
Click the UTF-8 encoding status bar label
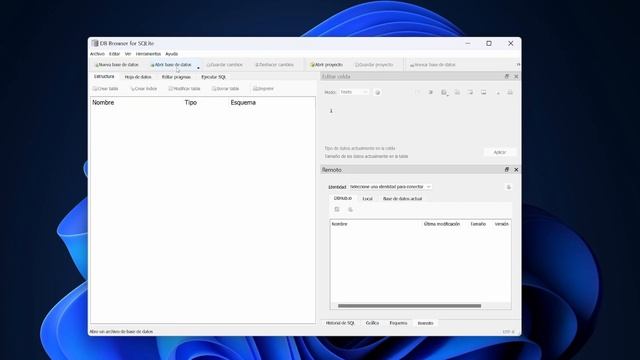pos(509,332)
